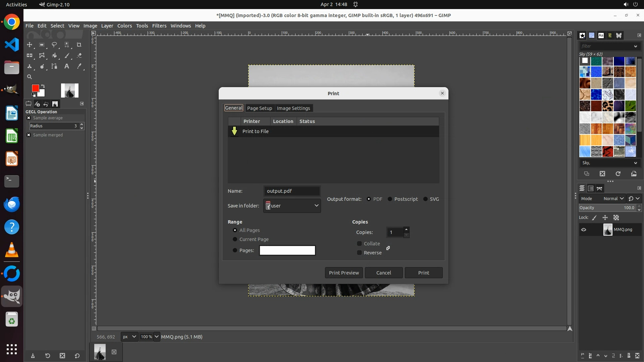
Task: Select the Bucket Fill tool
Action: [x=54, y=56]
